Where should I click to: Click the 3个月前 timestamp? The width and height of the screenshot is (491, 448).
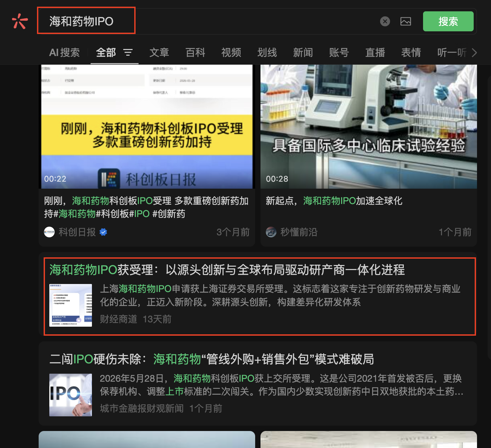[233, 232]
